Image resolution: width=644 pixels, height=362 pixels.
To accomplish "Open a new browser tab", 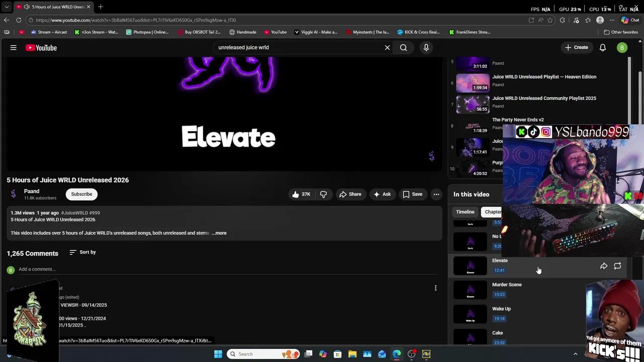I will coord(101,7).
